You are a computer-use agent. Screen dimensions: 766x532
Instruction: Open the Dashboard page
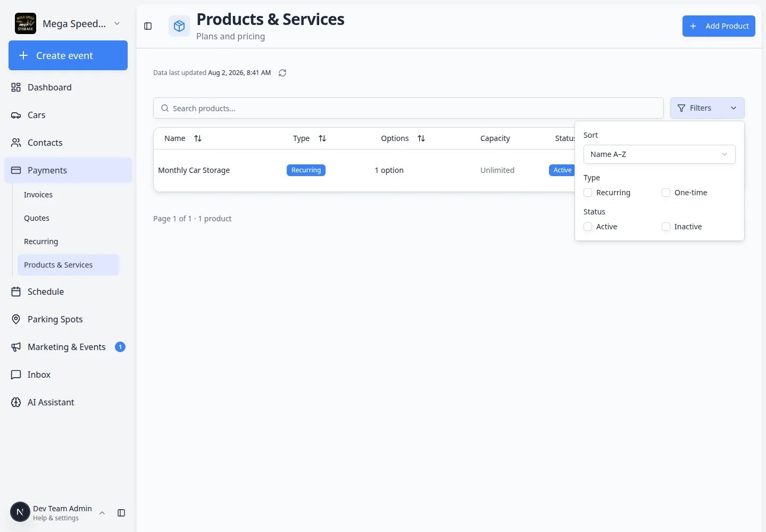pos(68,87)
